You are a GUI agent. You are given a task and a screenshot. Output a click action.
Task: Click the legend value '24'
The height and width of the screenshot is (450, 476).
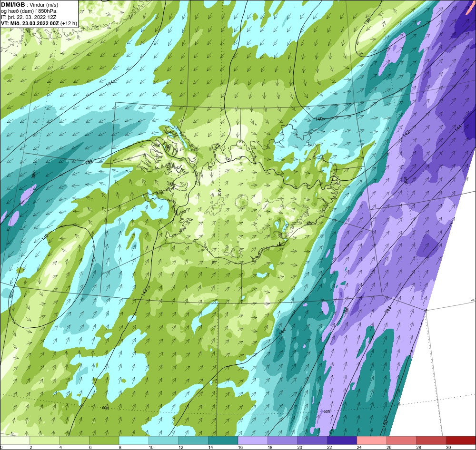click(x=358, y=447)
